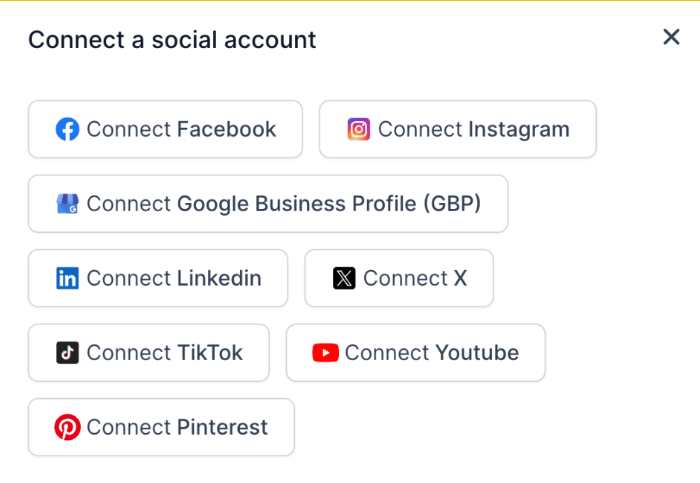Screen dimensions: 700x483
Task: Click the 'Connect a social account' heading
Action: 172,40
